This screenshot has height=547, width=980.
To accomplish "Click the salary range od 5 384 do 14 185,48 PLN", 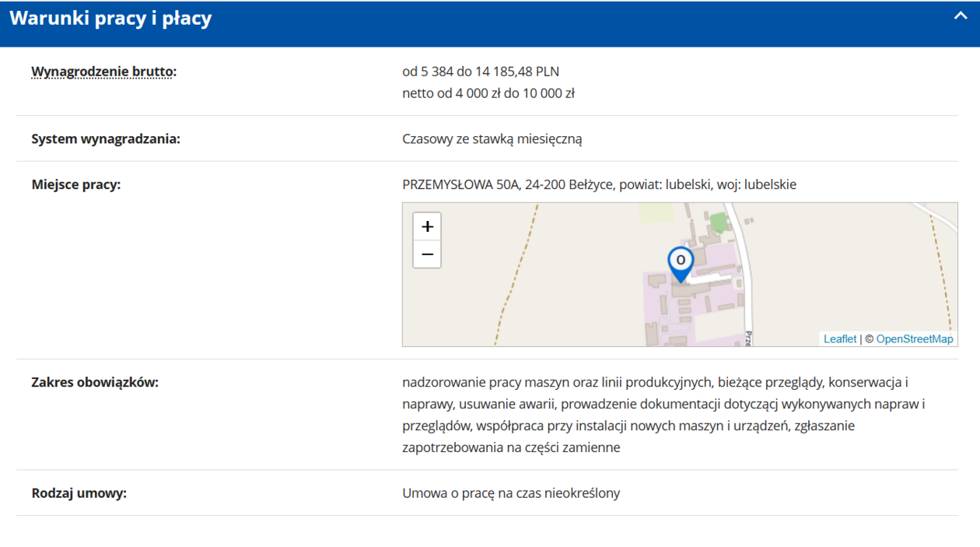I will pyautogui.click(x=481, y=71).
